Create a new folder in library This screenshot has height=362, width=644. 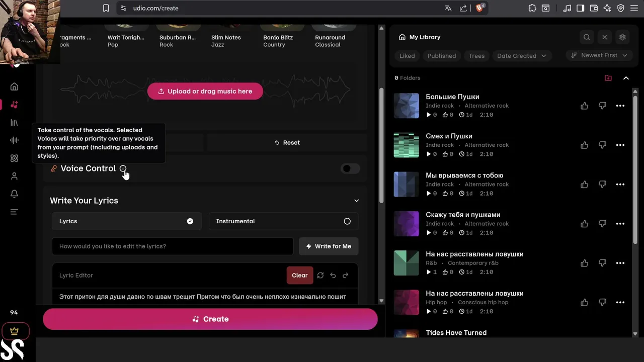[x=608, y=78]
